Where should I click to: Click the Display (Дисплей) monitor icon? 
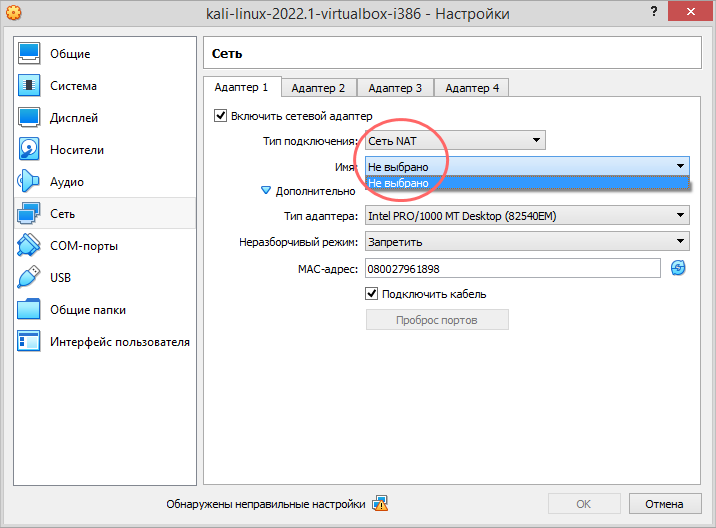29,117
